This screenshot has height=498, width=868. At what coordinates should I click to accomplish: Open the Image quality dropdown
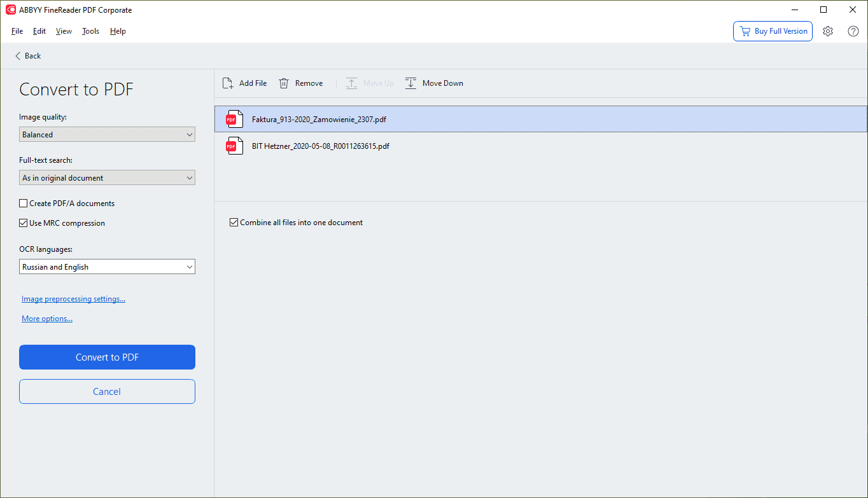tap(107, 135)
